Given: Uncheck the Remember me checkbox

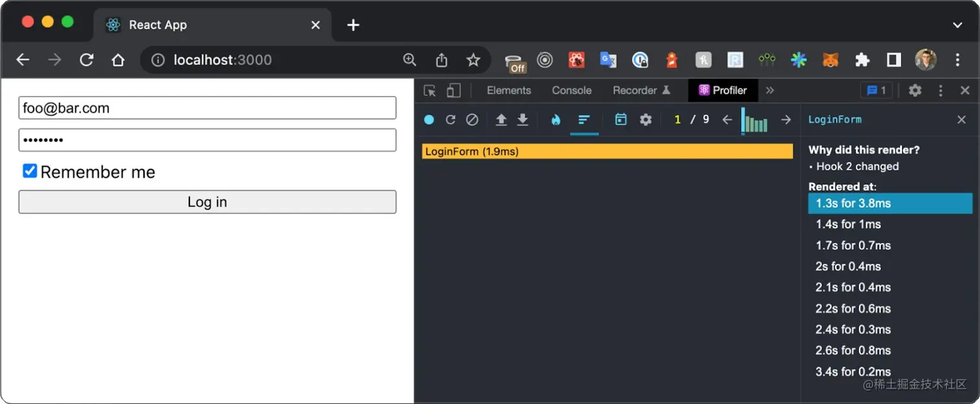Looking at the screenshot, I should click(x=30, y=171).
